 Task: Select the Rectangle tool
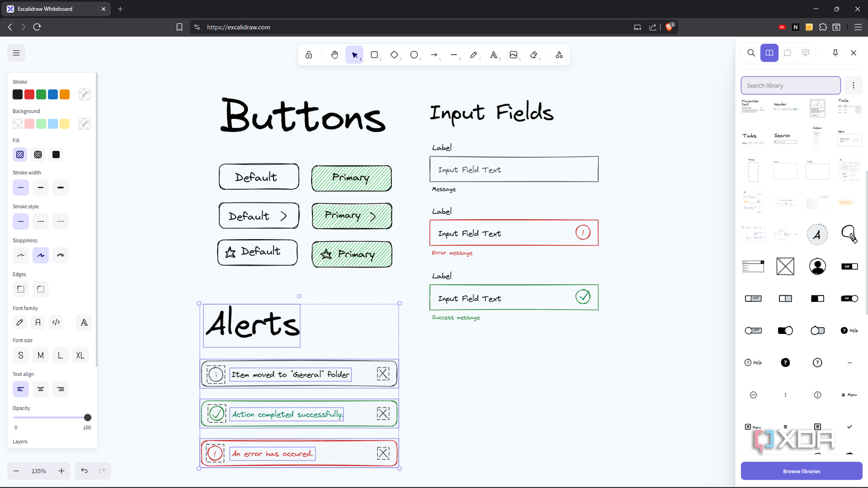pos(375,54)
